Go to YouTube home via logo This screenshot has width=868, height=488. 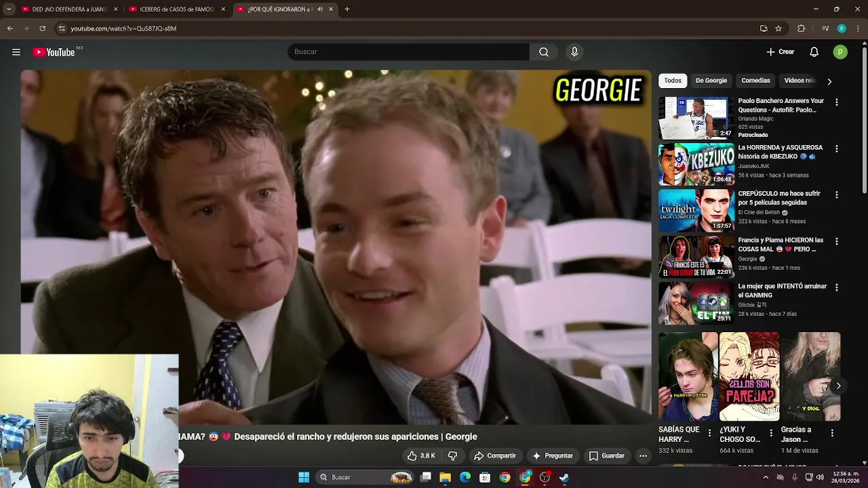(x=54, y=52)
